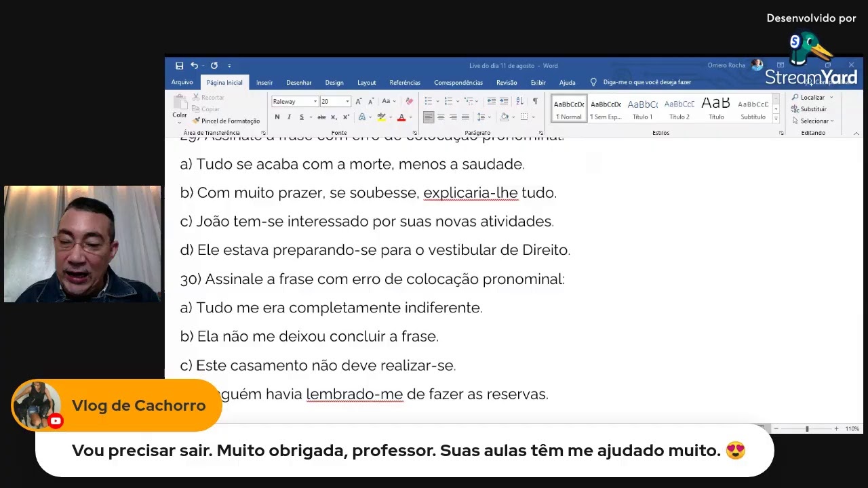Viewport: 868px width, 488px height.
Task: Expand the styles gallery More arrow
Action: click(x=776, y=119)
